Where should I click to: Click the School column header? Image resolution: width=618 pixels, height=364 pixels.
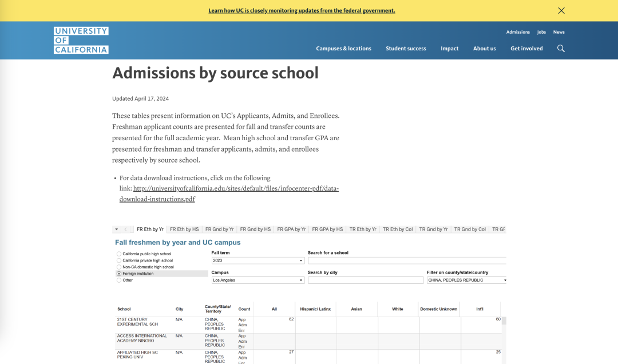click(x=124, y=309)
